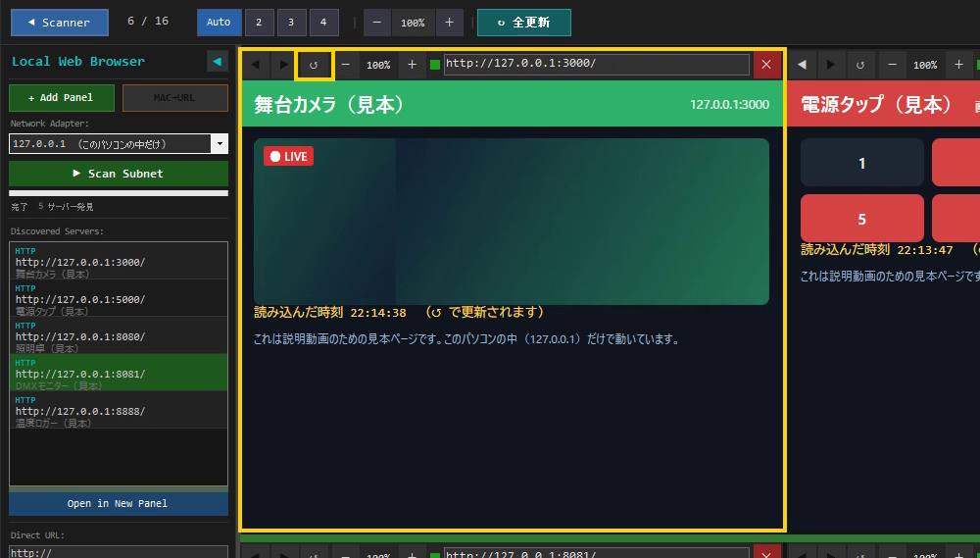Go back in the 電源タップ panel

point(803,65)
